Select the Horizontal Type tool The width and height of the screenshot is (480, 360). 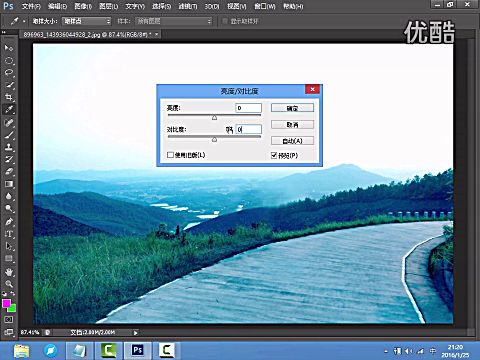9,234
